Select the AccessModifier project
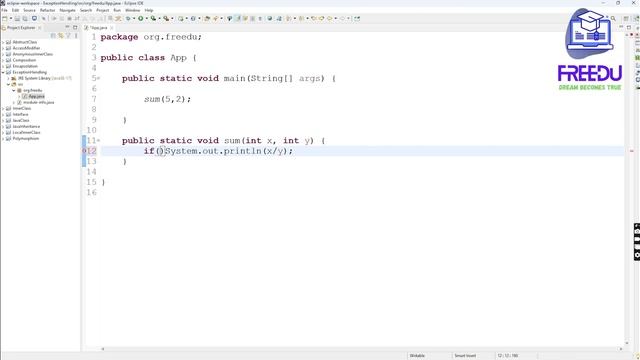Image resolution: width=640 pixels, height=360 pixels. pos(26,48)
